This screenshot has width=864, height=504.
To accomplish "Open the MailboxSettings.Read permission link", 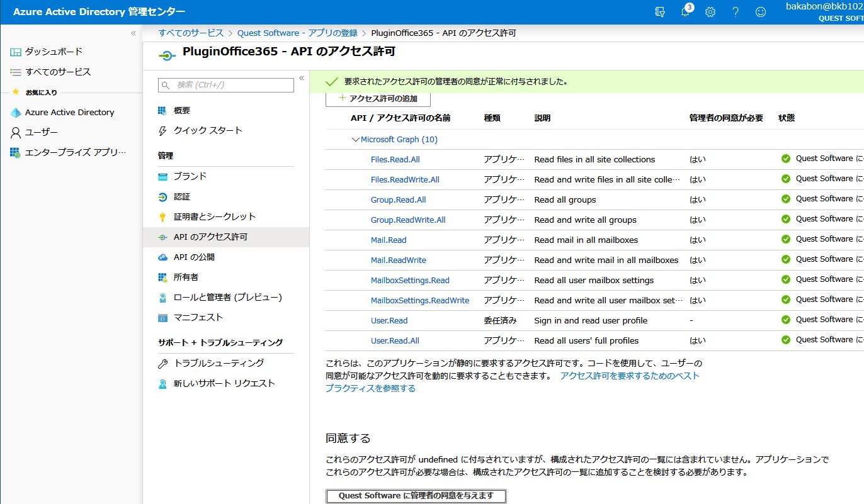I will coord(410,280).
